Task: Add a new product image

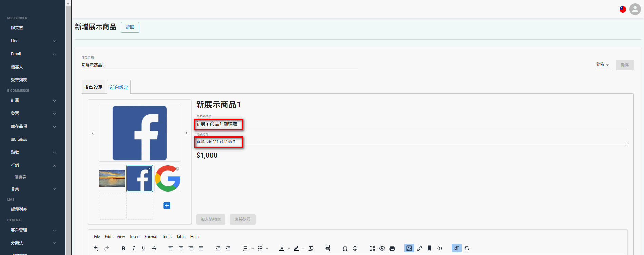Action: pos(167,206)
